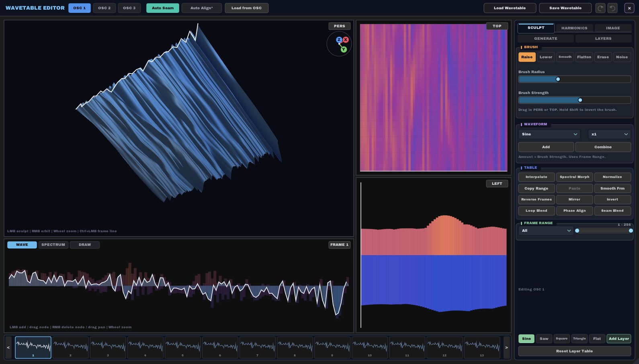Click Save Wavetable button
Screen dimensions: 639x364
[x=565, y=8]
